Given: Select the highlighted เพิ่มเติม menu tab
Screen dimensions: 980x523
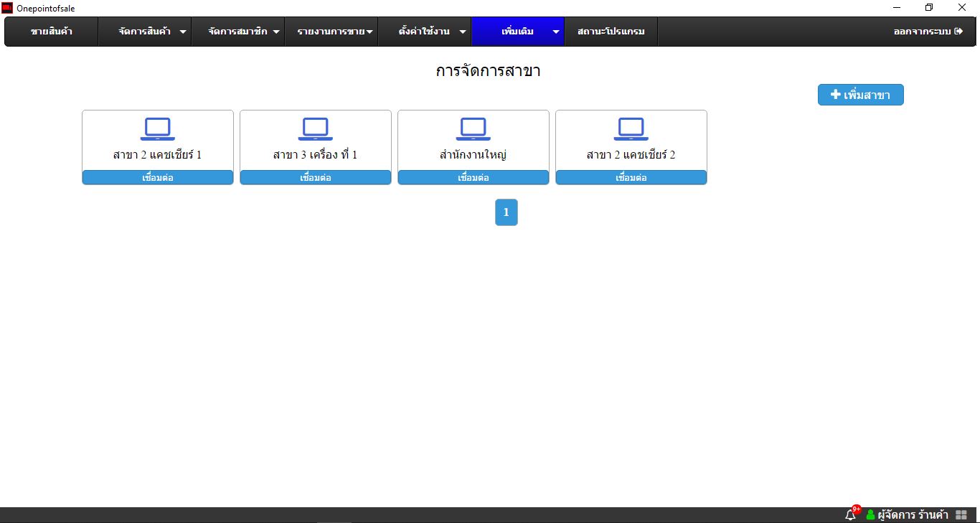Looking at the screenshot, I should [x=518, y=32].
